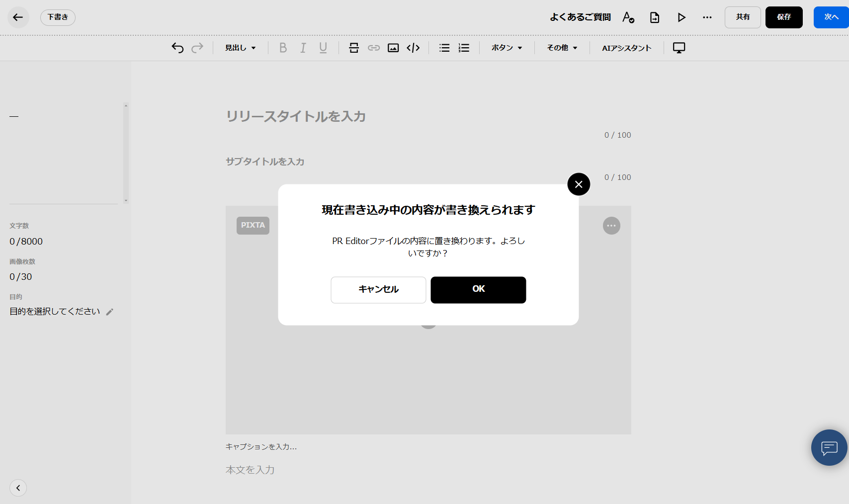The height and width of the screenshot is (504, 849).
Task: Toggle italic formatting in toolbar
Action: coord(303,48)
